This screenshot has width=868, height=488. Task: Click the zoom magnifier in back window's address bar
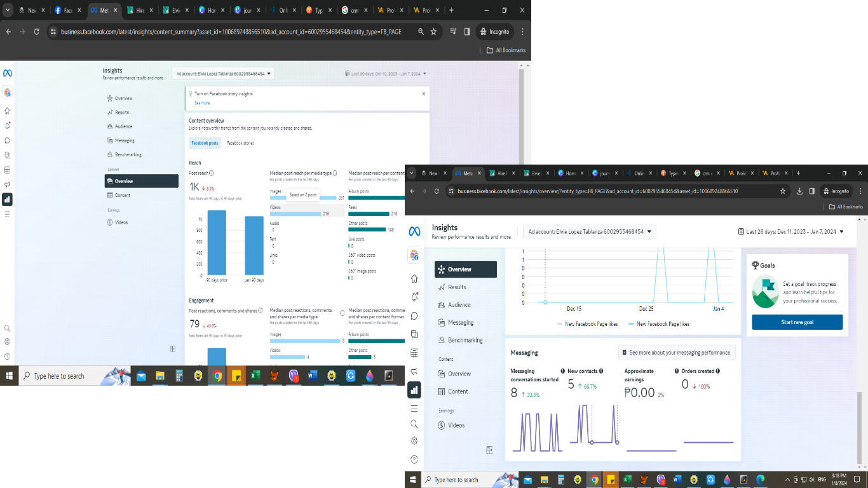click(x=421, y=32)
